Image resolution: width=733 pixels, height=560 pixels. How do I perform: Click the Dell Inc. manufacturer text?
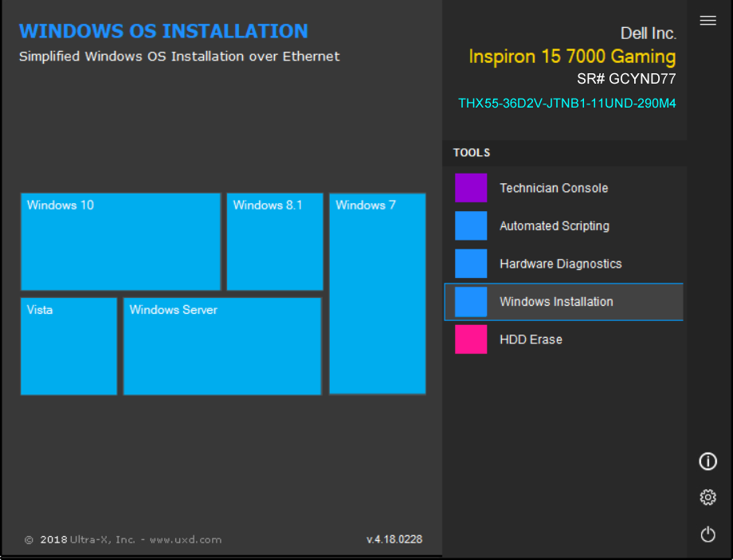coord(648,33)
